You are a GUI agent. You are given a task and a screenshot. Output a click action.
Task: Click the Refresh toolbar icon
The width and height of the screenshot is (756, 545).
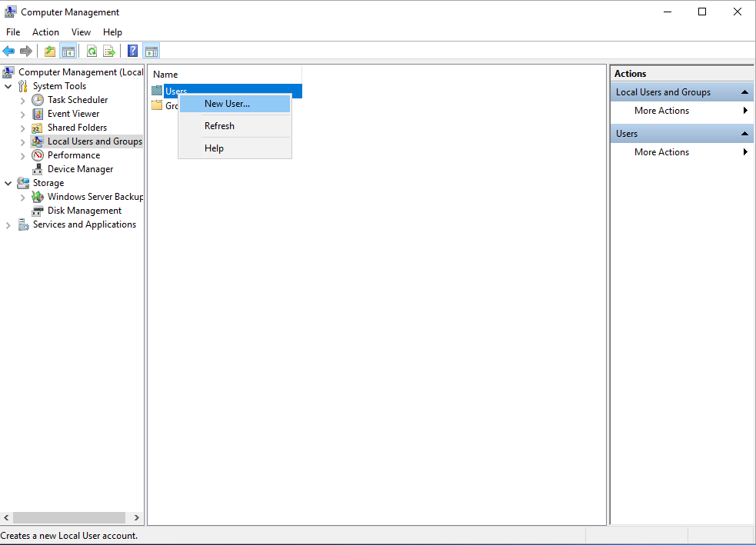[92, 51]
